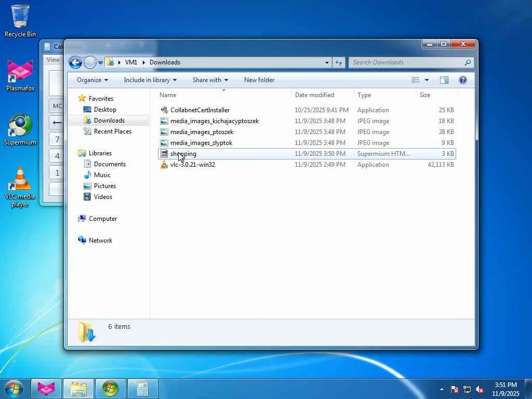Expand the arrow after VM1 breadcrumb
532x399 pixels.
[143, 62]
